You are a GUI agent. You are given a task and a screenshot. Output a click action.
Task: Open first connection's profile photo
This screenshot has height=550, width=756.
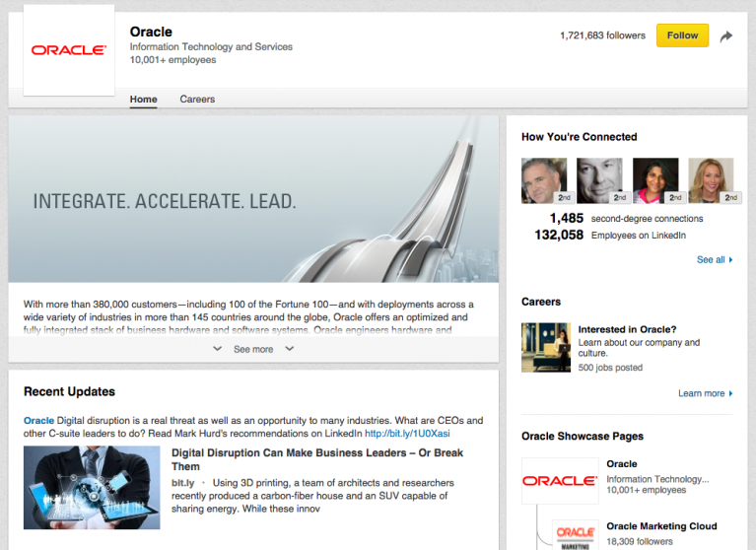pyautogui.click(x=544, y=180)
